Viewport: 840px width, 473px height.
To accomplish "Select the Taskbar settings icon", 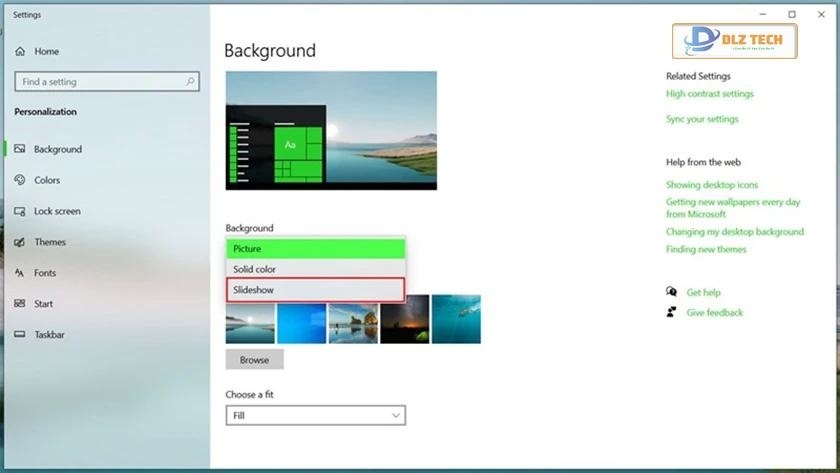I will point(21,335).
